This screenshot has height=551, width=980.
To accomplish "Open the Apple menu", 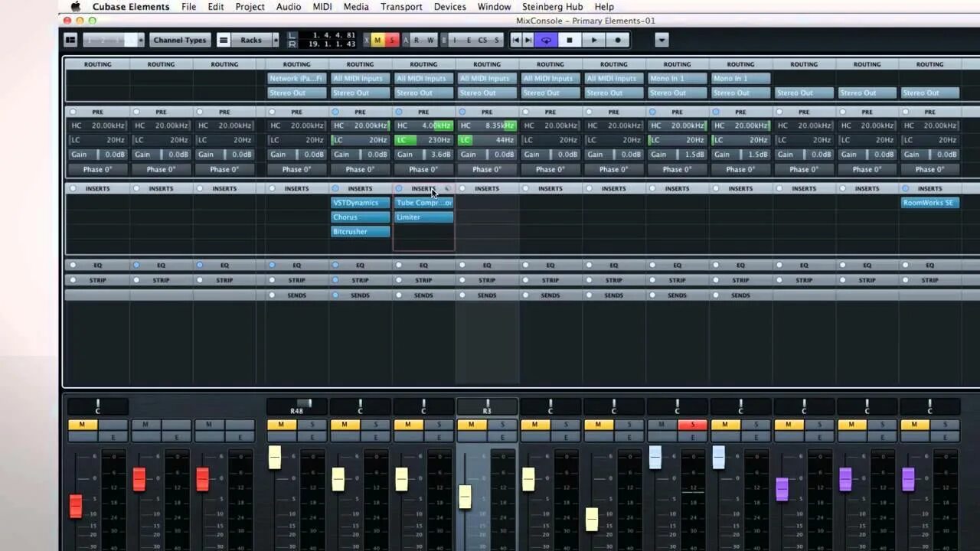I will [x=76, y=7].
